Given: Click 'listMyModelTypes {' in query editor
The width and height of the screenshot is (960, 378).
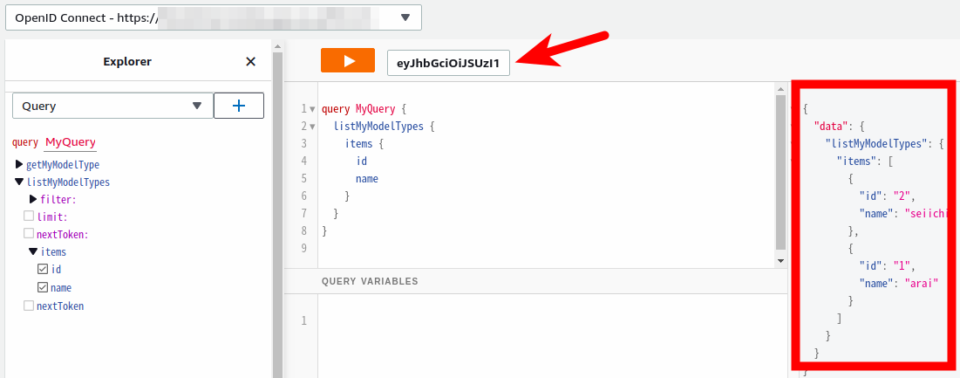Looking at the screenshot, I should click(384, 127).
